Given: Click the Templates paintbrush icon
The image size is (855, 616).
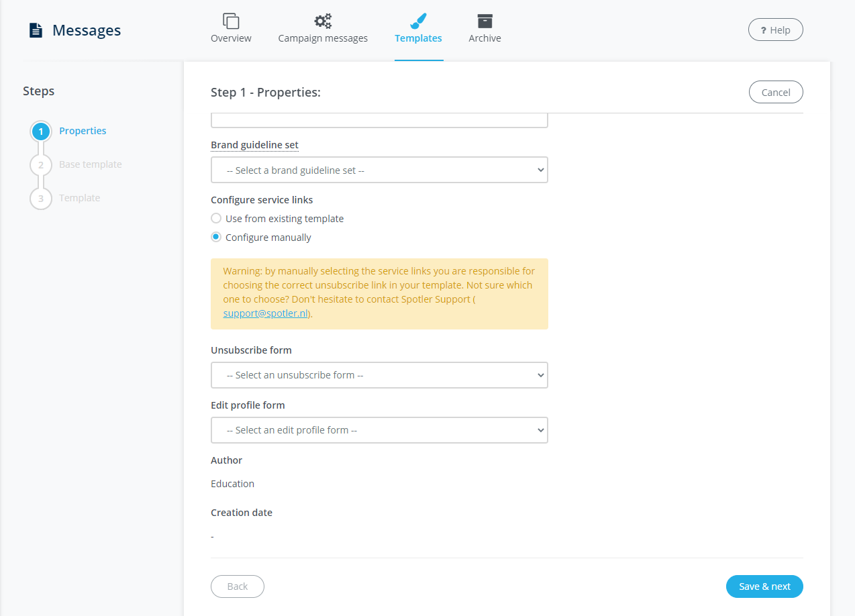Looking at the screenshot, I should click(418, 21).
